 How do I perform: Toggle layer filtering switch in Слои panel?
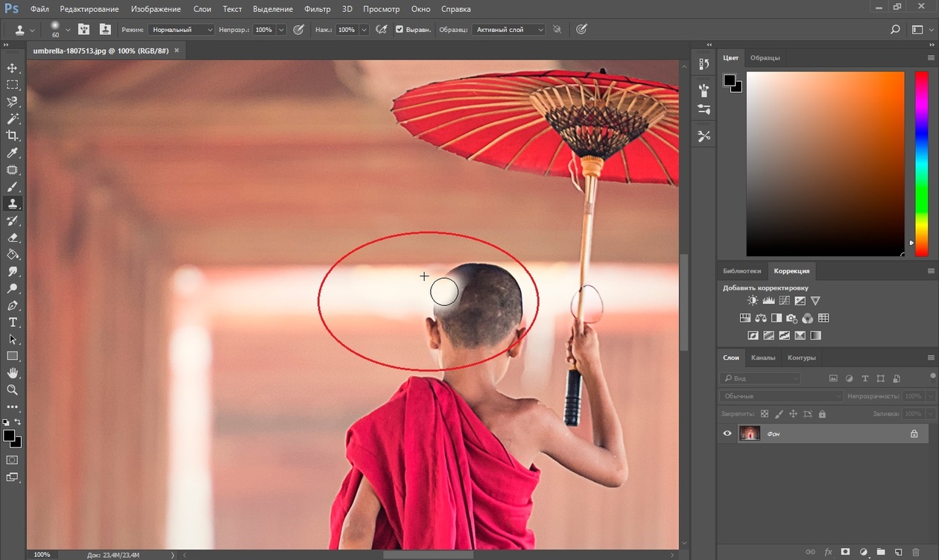coord(932,377)
